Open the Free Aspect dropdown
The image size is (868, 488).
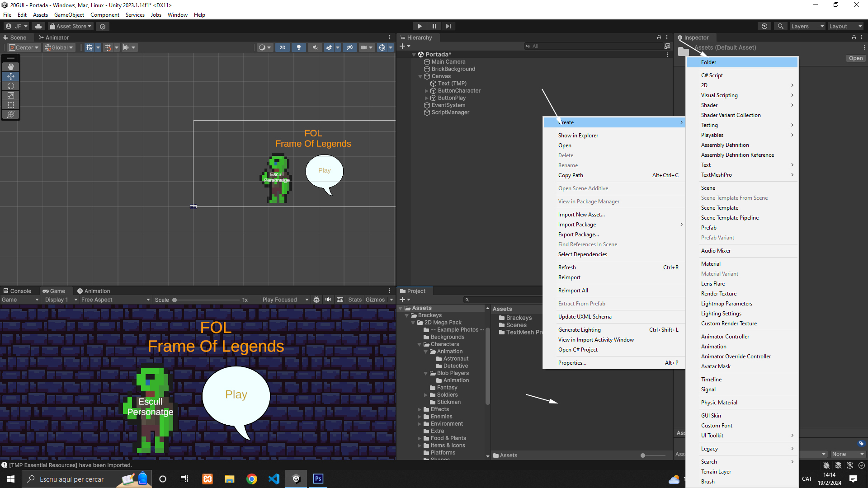click(115, 300)
